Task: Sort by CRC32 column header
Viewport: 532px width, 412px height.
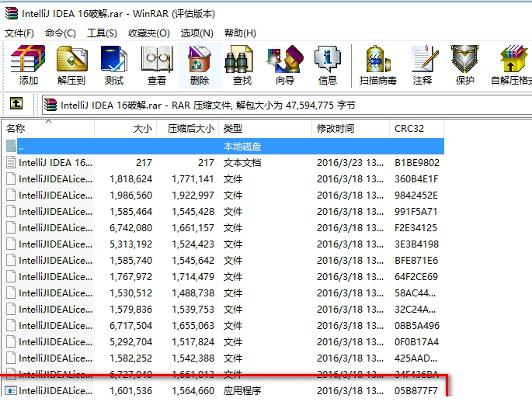Action: (416, 129)
